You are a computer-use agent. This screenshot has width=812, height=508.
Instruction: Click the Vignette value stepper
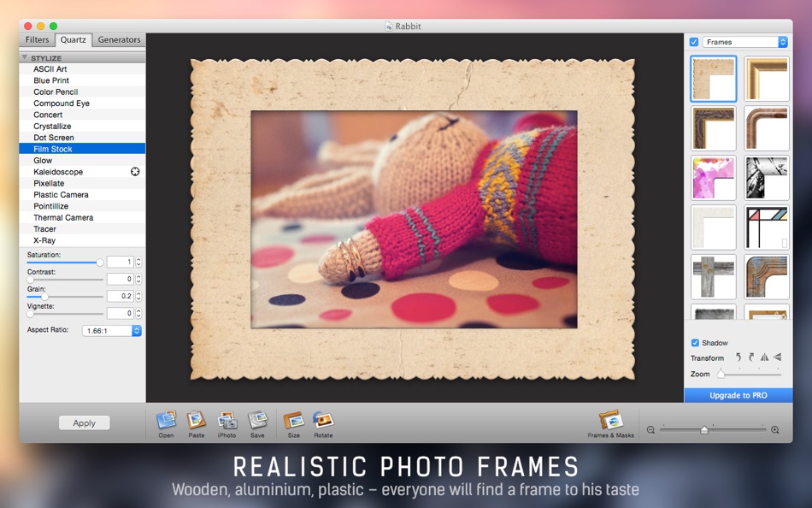point(138,313)
